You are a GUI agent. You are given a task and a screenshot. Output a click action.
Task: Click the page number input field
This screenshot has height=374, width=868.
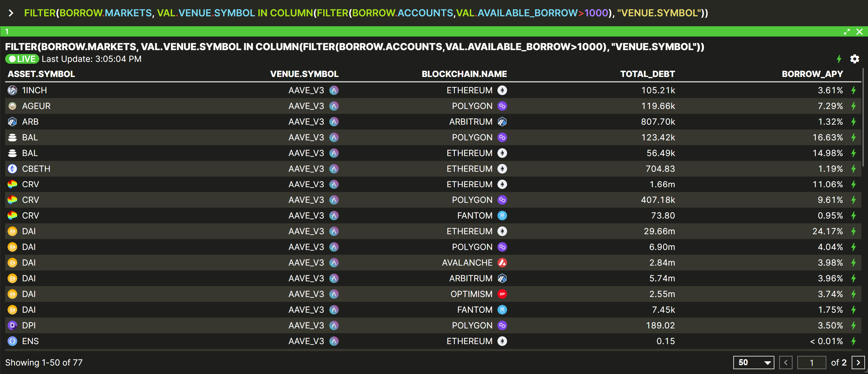[x=812, y=363]
